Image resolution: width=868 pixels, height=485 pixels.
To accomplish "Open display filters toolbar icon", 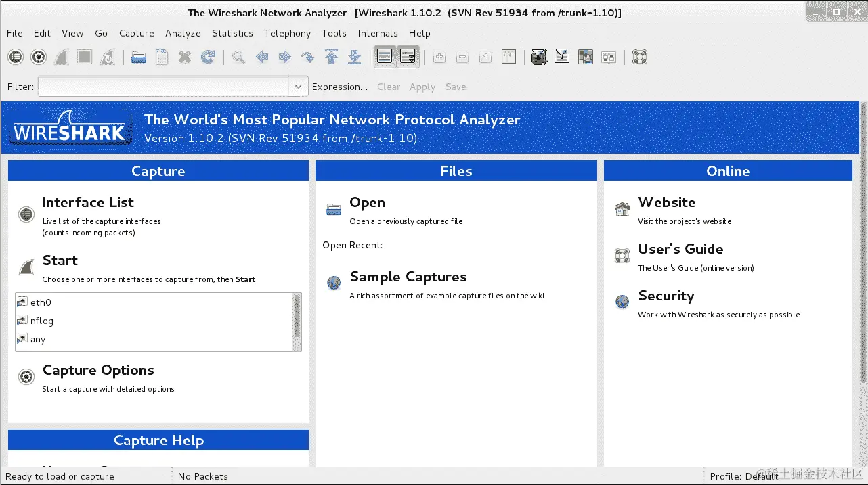I will point(562,57).
